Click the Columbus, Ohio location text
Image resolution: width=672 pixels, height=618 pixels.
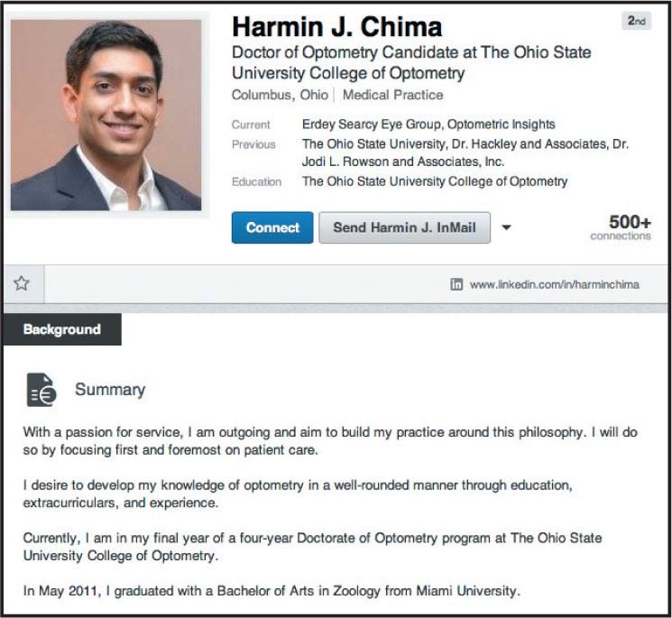[280, 95]
